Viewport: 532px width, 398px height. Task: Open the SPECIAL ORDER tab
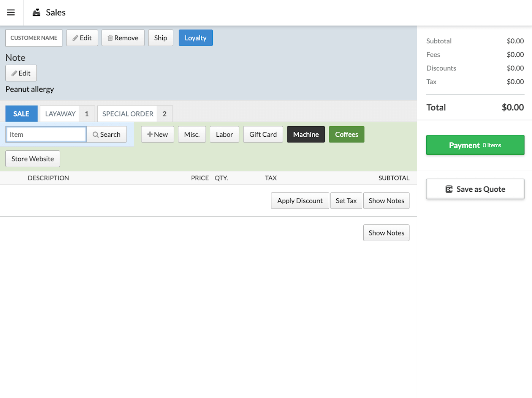(x=127, y=114)
